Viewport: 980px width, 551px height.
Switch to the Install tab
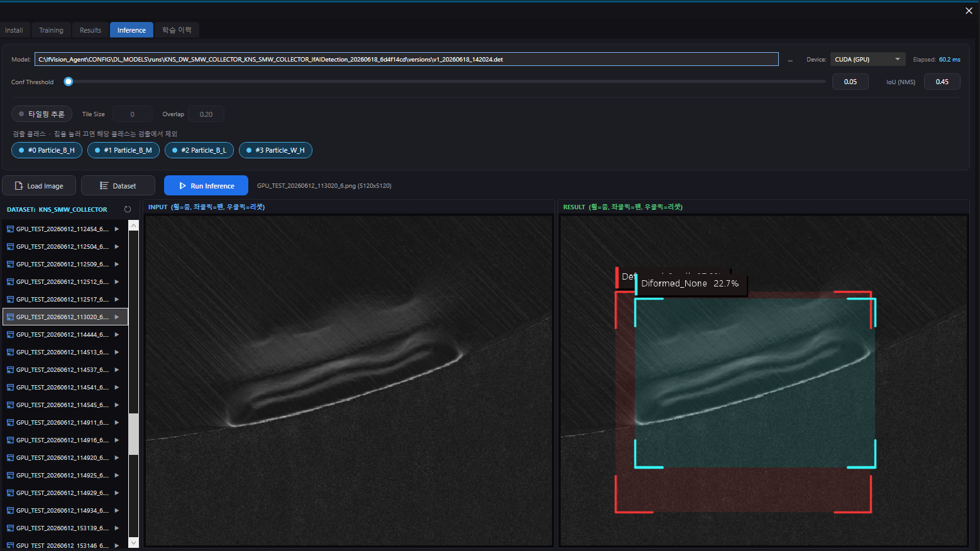14,30
